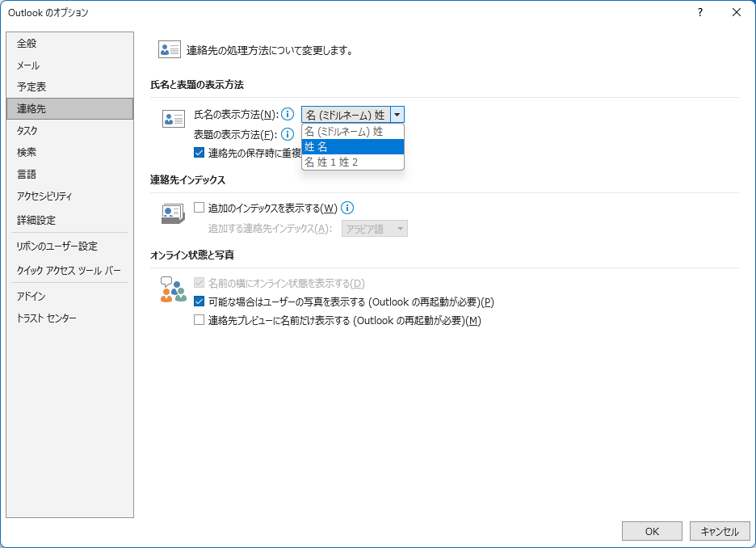Collapse the 氏名の表示方法 dropdown arrow
Viewport: 756px width, 548px height.
[x=397, y=115]
